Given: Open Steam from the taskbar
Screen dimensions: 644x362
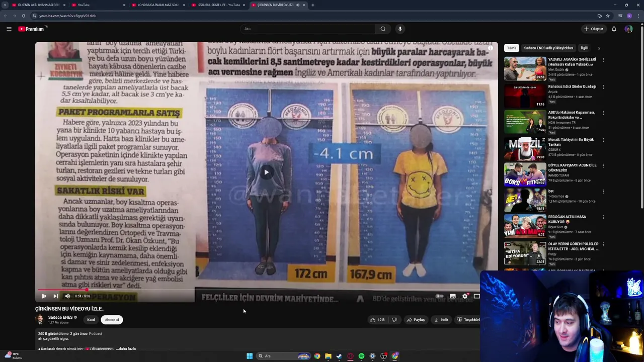Looking at the screenshot, I should click(339, 356).
